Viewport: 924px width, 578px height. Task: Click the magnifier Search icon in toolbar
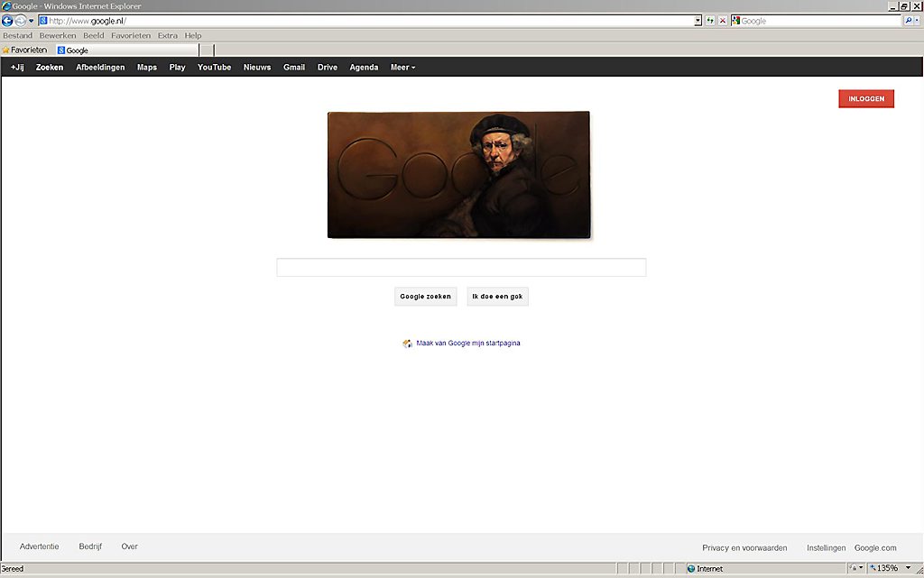(908, 21)
